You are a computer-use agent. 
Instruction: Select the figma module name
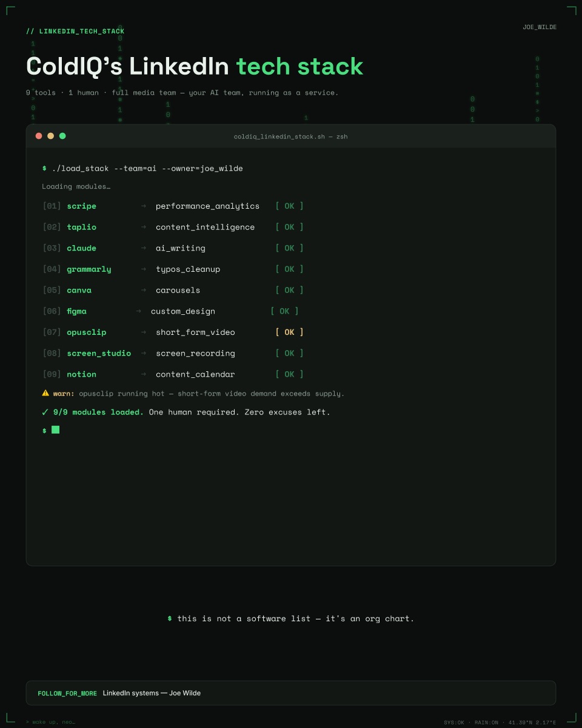tap(77, 311)
